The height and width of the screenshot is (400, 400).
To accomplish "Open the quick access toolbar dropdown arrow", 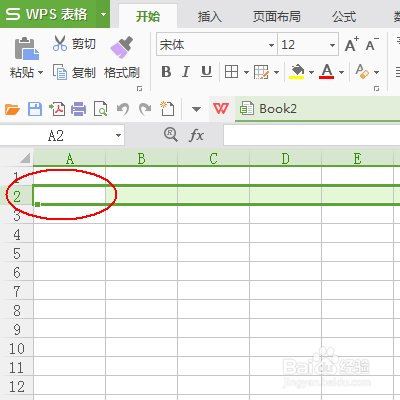I will [196, 109].
